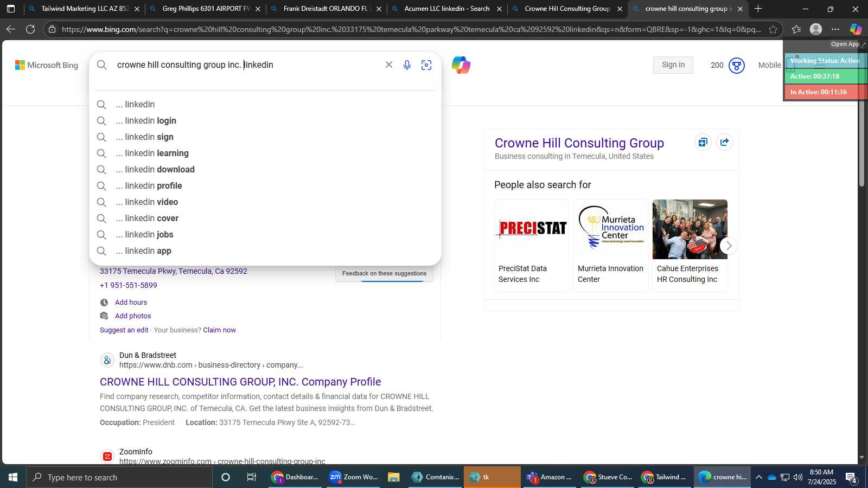The image size is (868, 488).
Task: Click the save icon on Crowne Hill card
Action: coord(703,142)
